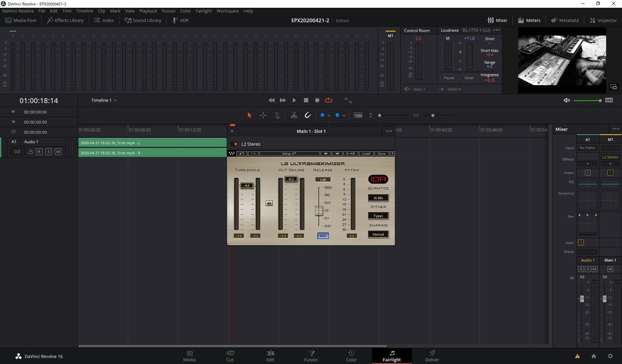Load a preset in the L2 plugin
The image size is (622, 364).
tap(366, 153)
